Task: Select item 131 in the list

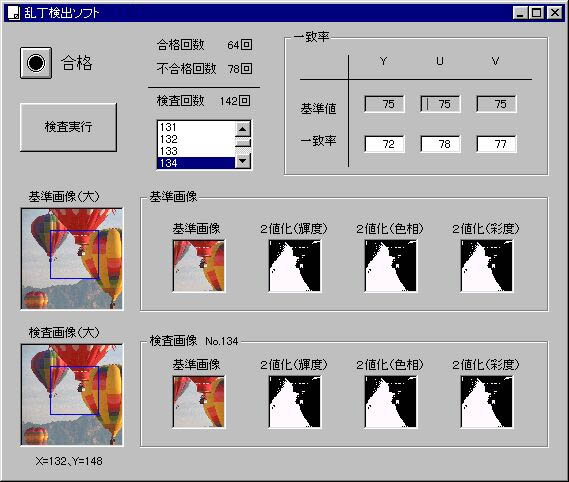Action: [196, 127]
